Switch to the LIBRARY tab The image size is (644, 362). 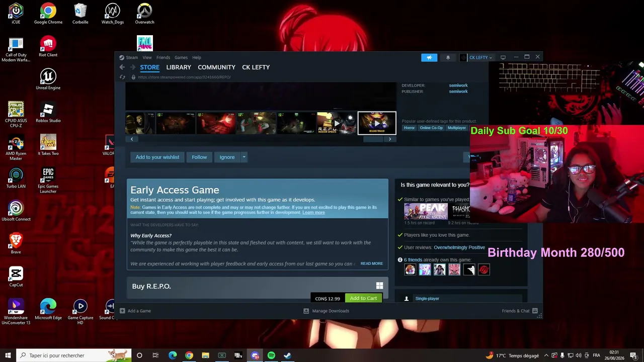click(x=179, y=67)
